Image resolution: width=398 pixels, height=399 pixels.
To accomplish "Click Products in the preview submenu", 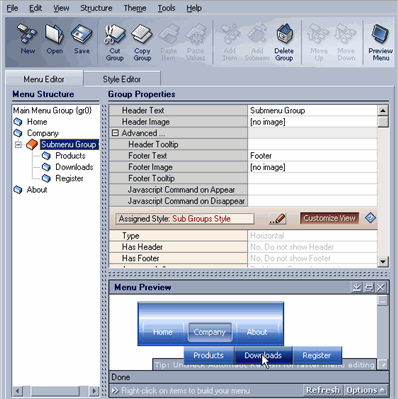I will [x=208, y=355].
